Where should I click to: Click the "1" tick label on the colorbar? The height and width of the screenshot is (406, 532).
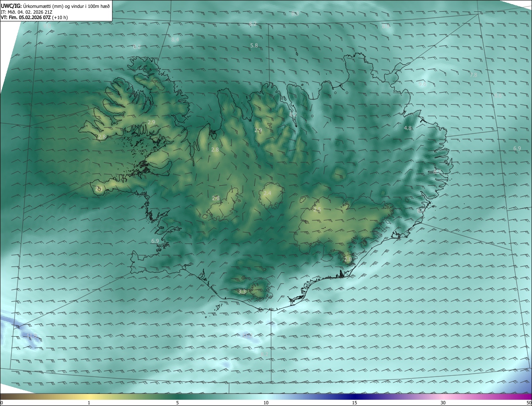[x=89, y=403]
